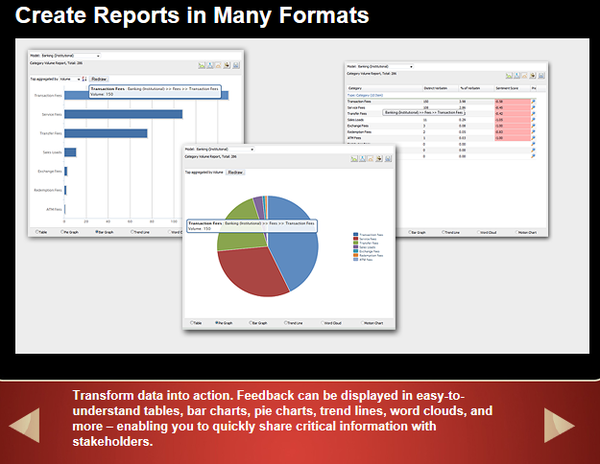
Task: Collapse the 'Type: Category' group row
Action: coord(365,95)
